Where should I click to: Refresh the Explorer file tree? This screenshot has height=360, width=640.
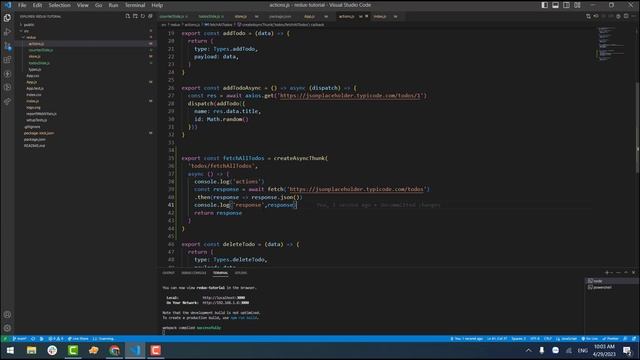(x=143, y=16)
